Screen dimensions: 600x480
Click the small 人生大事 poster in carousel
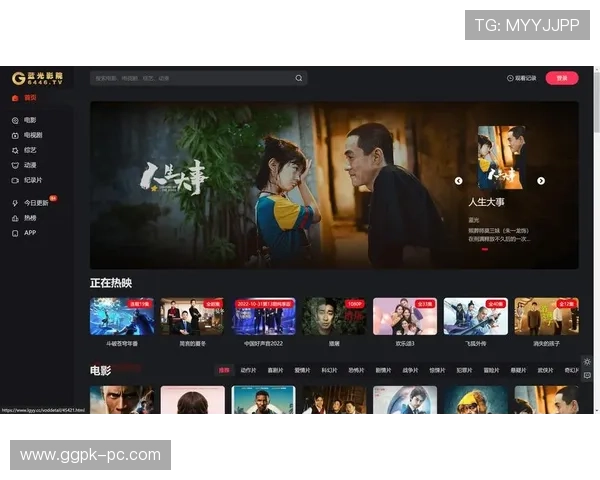(501, 157)
